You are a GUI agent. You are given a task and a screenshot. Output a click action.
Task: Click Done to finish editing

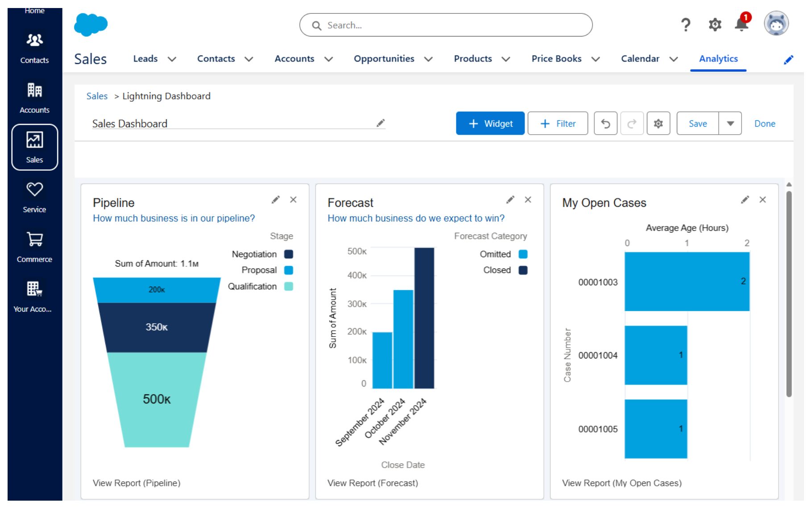765,123
